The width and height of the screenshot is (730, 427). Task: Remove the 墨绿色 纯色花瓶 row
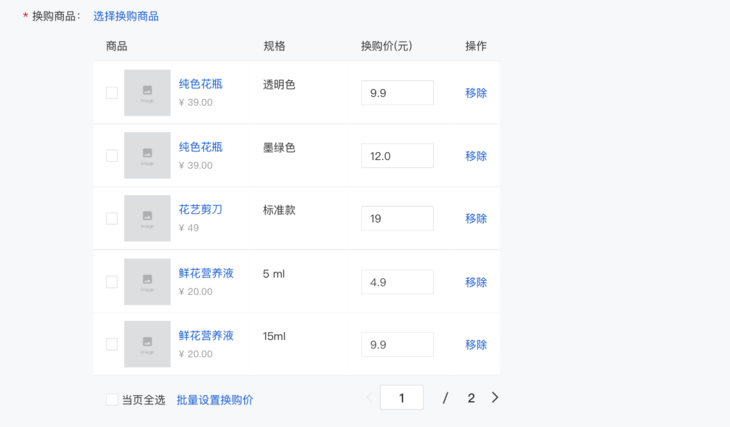click(x=476, y=156)
